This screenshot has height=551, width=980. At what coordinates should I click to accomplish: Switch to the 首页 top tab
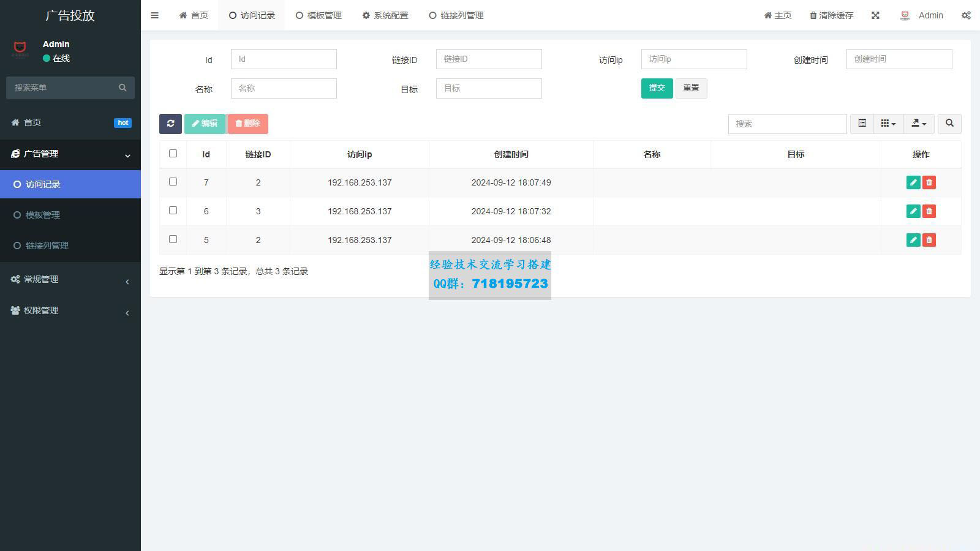click(194, 15)
